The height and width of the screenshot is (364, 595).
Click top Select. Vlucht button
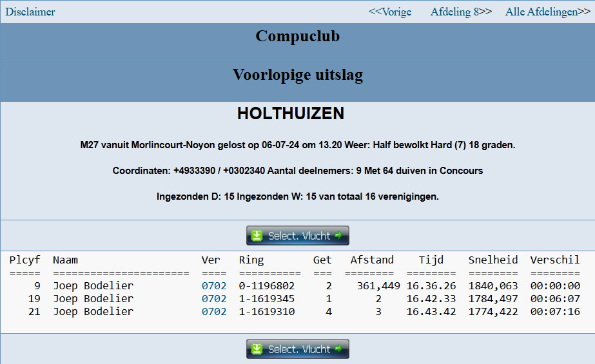pos(298,235)
